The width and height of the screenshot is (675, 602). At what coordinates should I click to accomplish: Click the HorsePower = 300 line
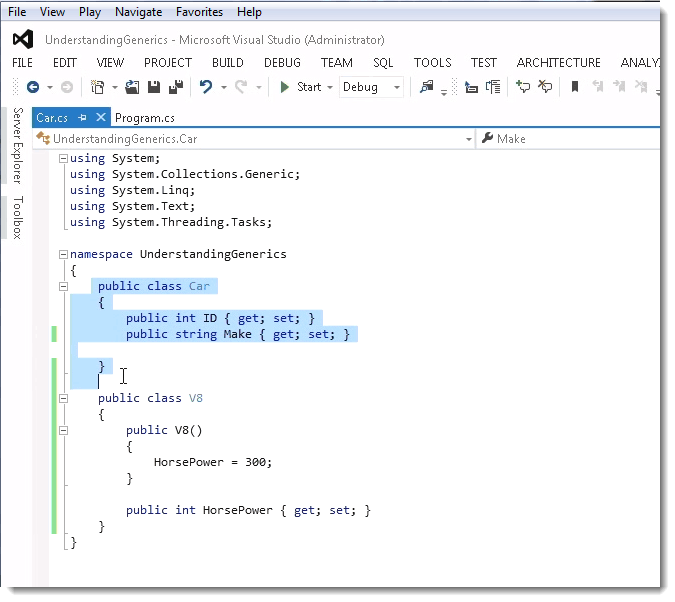[x=213, y=462]
